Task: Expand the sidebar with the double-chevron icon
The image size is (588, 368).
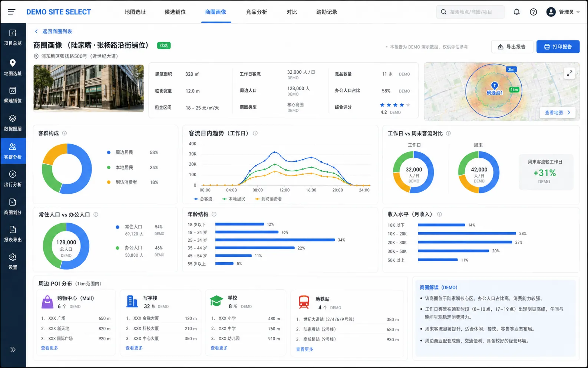Action: pos(13,349)
